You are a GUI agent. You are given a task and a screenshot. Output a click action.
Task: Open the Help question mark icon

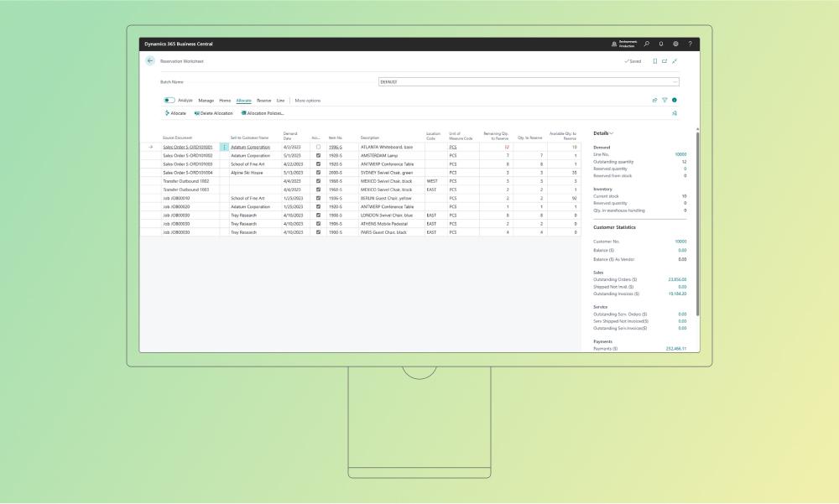tap(690, 44)
